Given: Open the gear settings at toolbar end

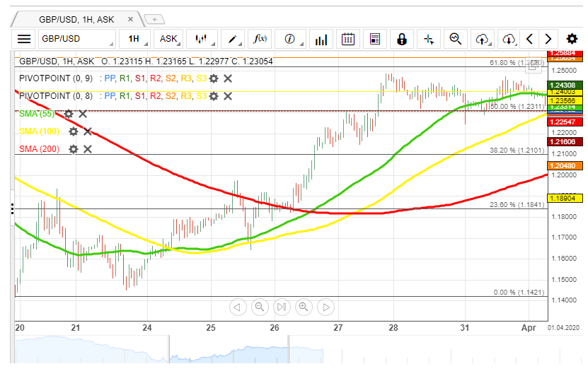Looking at the screenshot, I should 572,39.
